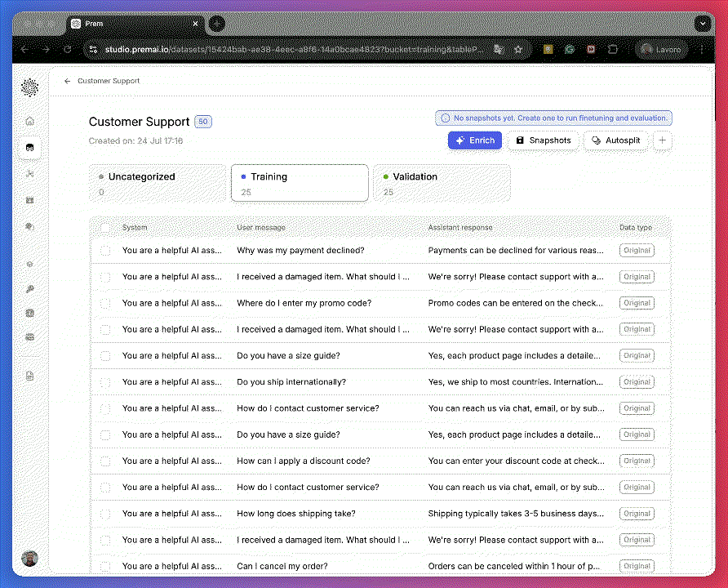The width and height of the screenshot is (728, 588).
Task: Click the browser forward arrow
Action: pyautogui.click(x=46, y=49)
